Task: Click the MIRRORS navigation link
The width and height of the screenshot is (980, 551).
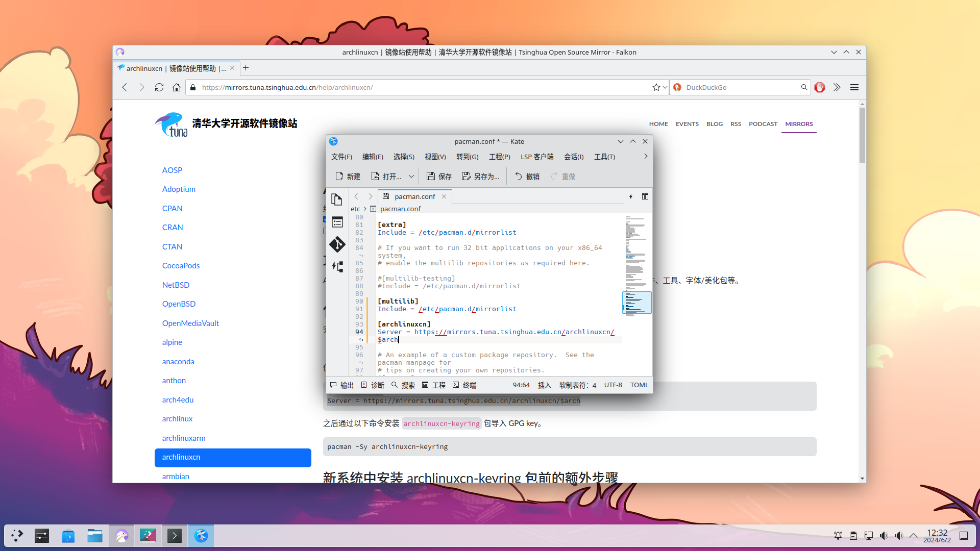Action: tap(799, 124)
